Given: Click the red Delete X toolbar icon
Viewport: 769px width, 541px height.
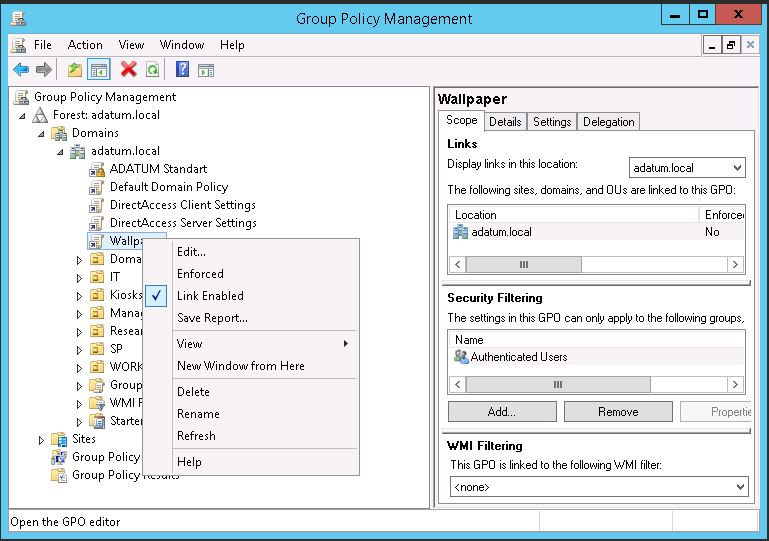Looking at the screenshot, I should tap(128, 70).
